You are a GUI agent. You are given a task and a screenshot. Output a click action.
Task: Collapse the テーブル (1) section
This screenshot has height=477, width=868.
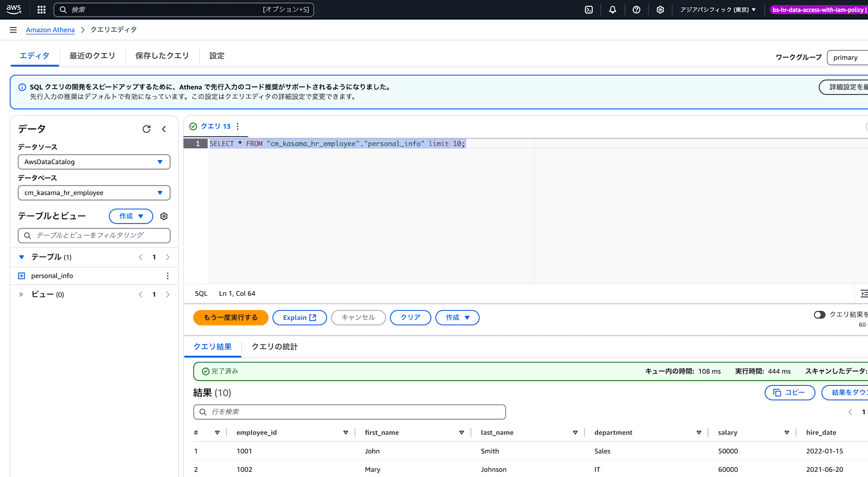[x=22, y=257]
